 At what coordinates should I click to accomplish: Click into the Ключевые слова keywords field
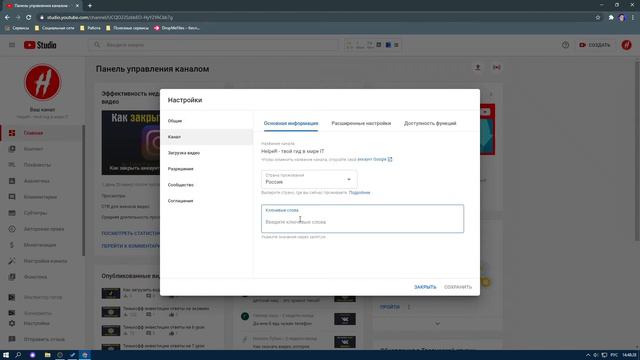[362, 219]
